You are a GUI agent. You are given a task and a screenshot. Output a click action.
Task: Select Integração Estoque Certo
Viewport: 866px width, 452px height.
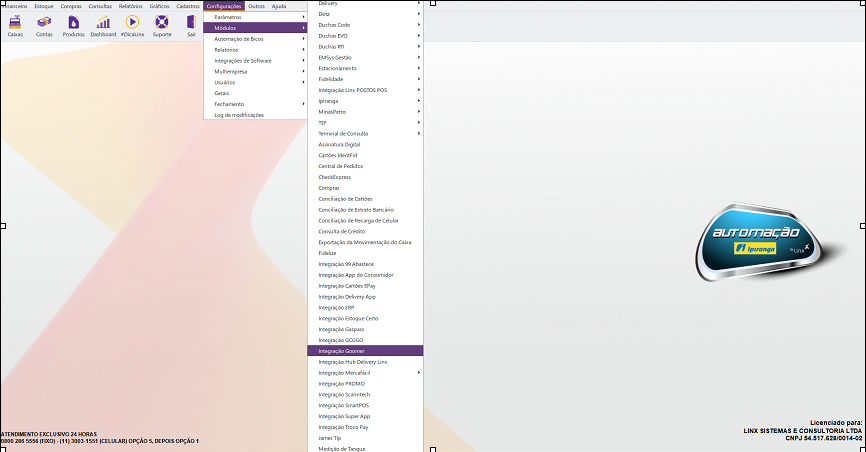click(365, 318)
